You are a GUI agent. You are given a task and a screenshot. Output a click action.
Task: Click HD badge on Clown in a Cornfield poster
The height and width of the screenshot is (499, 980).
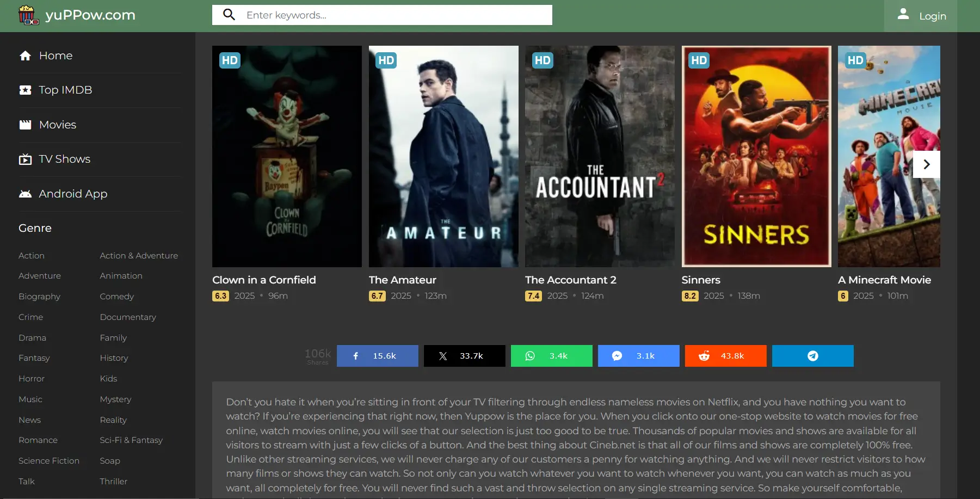230,60
